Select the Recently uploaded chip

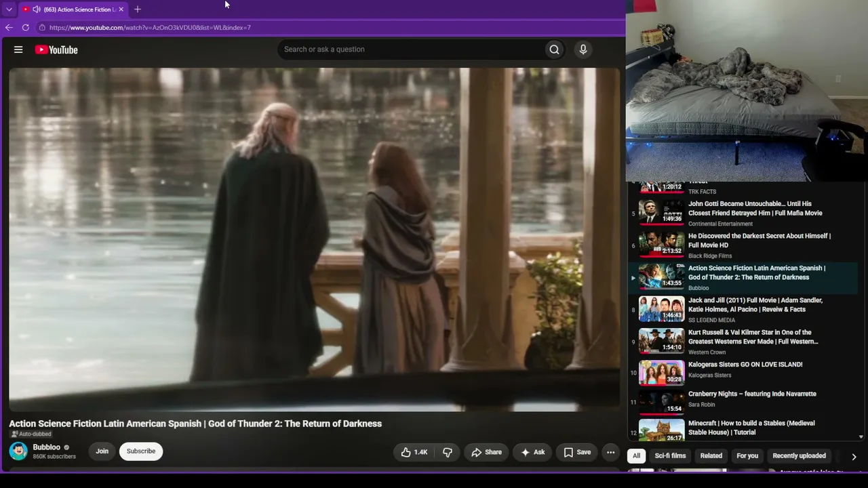(799, 455)
